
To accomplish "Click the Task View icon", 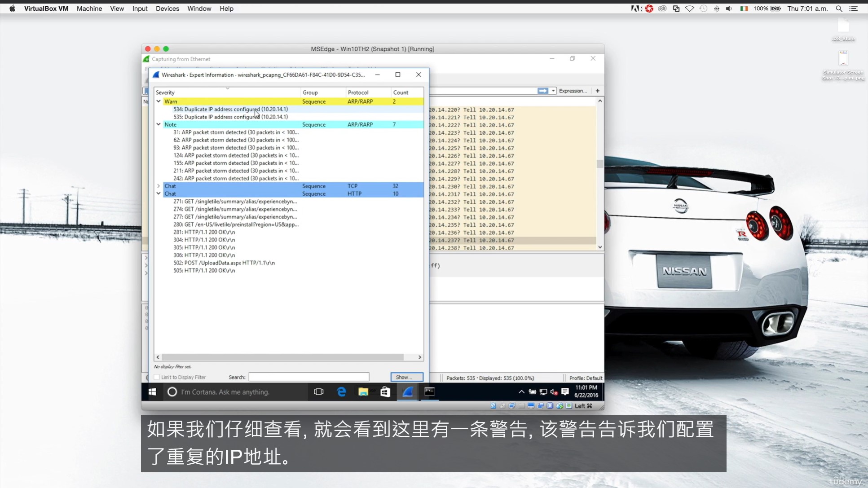I will click(x=319, y=392).
